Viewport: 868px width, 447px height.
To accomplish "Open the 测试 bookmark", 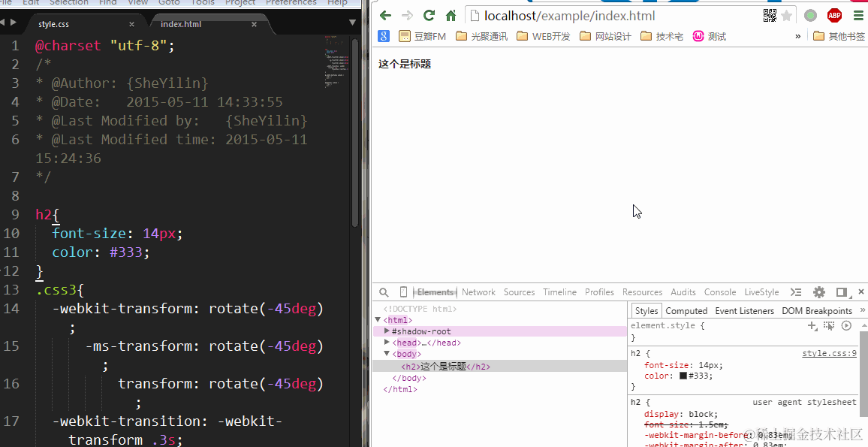I will pos(709,37).
